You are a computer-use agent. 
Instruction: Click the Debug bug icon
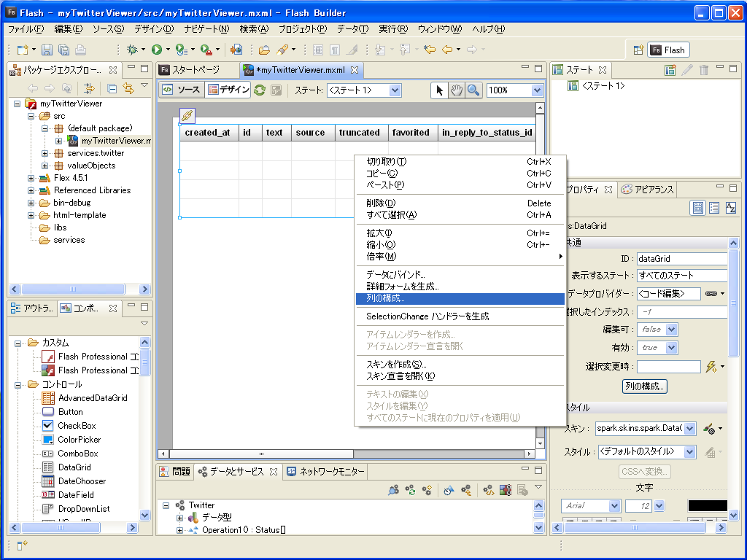(132, 49)
